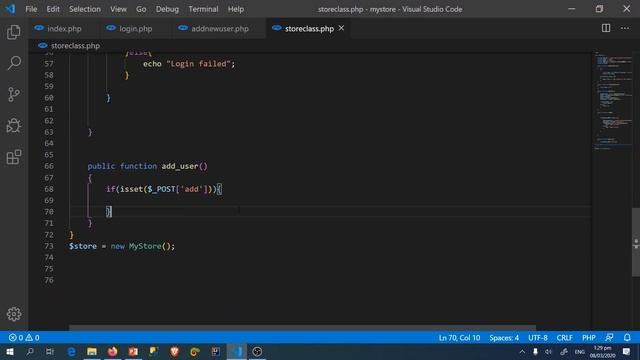Change indentation via Spaces: 4
The image size is (640, 360).
(x=504, y=338)
